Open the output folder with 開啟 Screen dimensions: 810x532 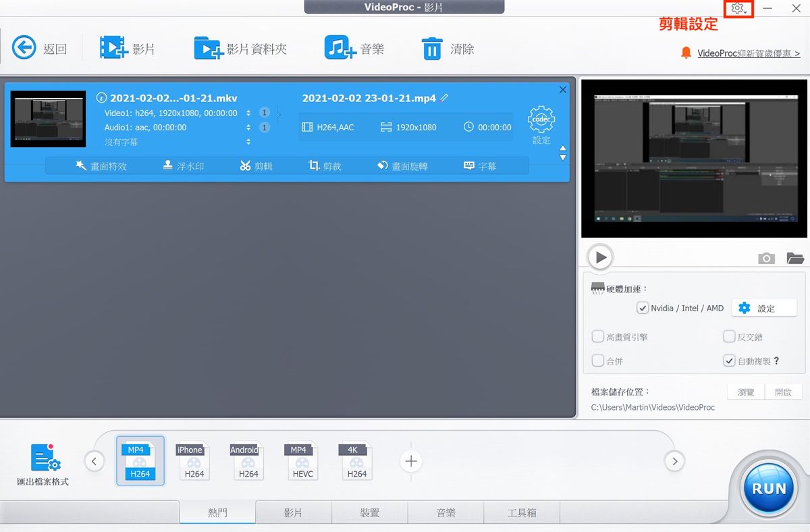[783, 392]
